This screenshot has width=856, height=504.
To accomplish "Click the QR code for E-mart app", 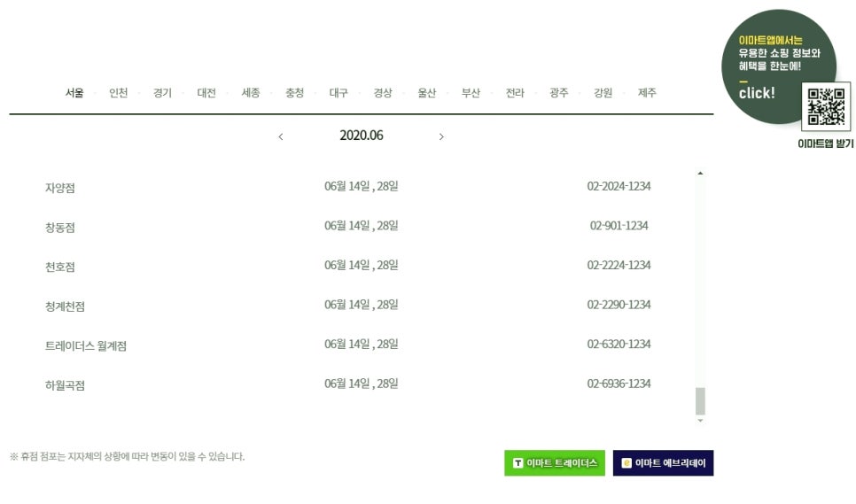I will [826, 106].
